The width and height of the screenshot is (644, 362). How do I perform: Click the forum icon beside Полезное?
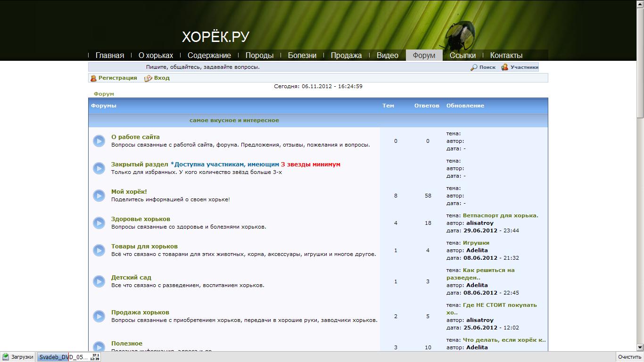click(x=99, y=346)
